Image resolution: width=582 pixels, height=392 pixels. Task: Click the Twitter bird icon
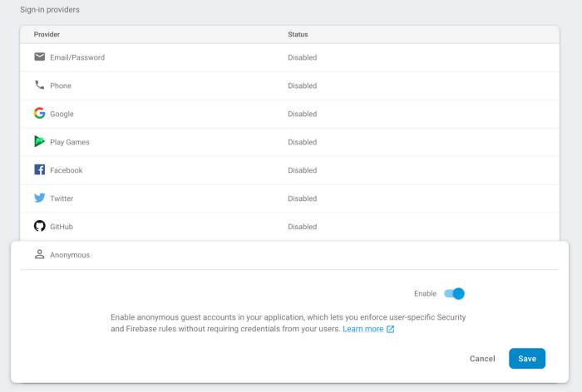(x=39, y=198)
